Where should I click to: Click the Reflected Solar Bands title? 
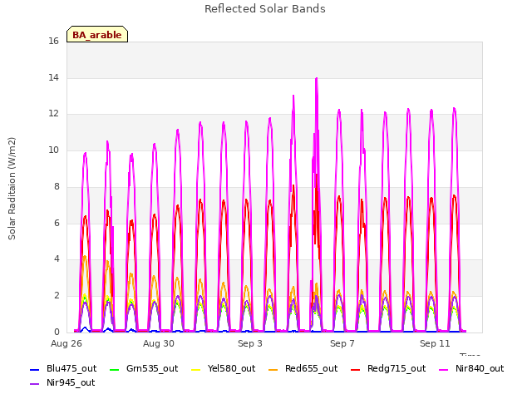(x=265, y=9)
